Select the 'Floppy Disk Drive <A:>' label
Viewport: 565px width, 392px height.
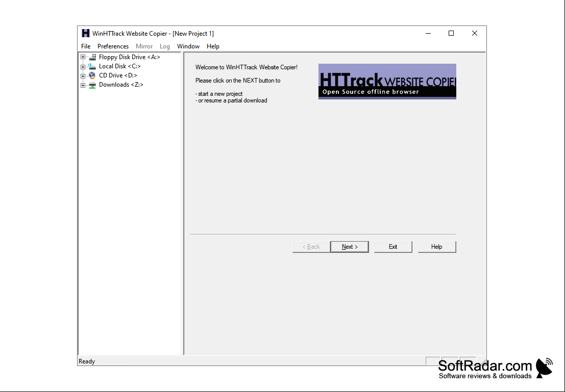tap(129, 57)
